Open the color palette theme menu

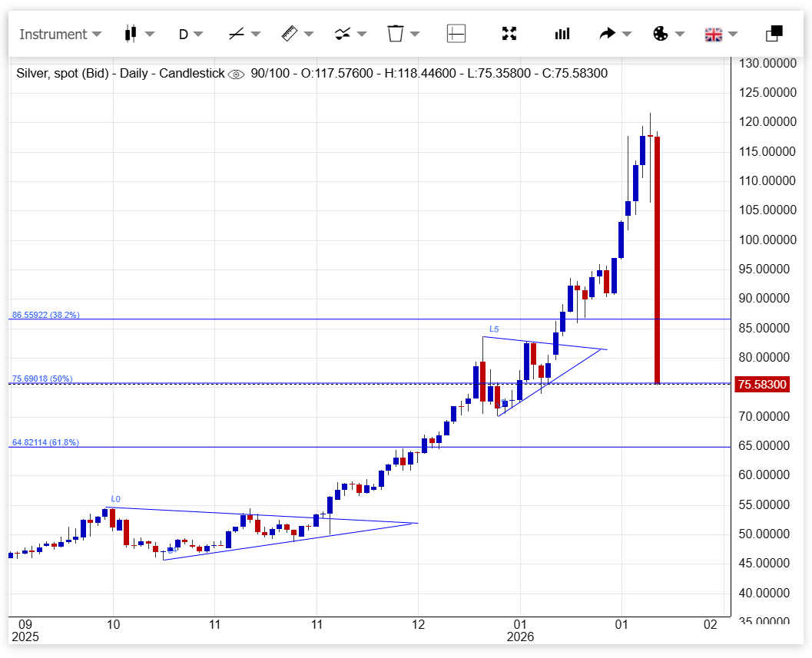660,34
